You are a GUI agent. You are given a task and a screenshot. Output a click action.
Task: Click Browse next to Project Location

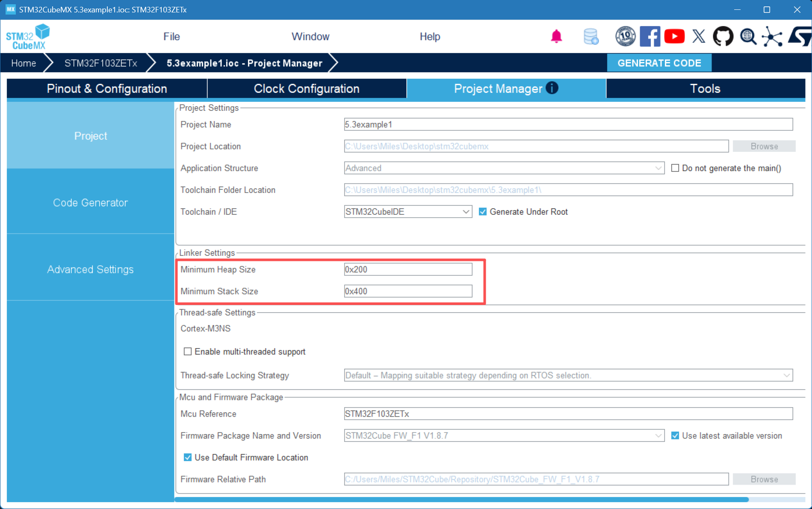[764, 146]
